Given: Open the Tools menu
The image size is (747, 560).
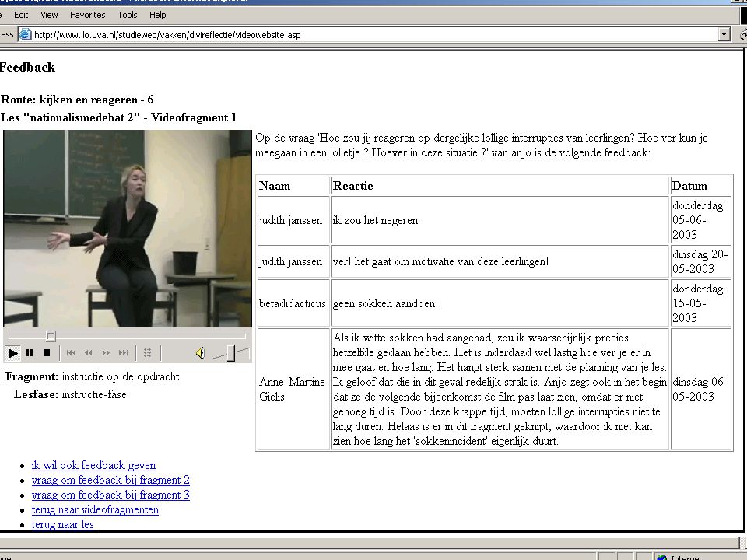Looking at the screenshot, I should pos(127,15).
